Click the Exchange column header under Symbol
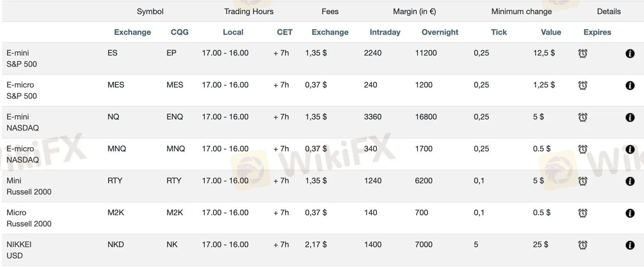This screenshot has height=268, width=644. tap(132, 32)
